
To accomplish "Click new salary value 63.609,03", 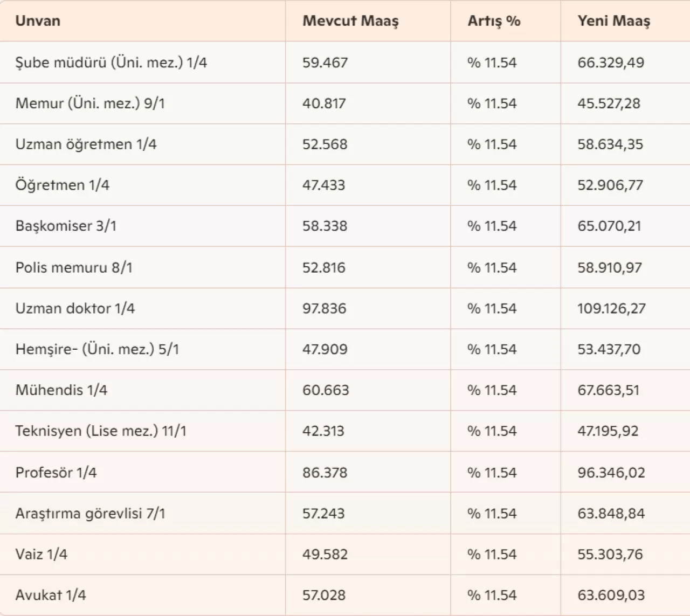I will click(x=611, y=596).
